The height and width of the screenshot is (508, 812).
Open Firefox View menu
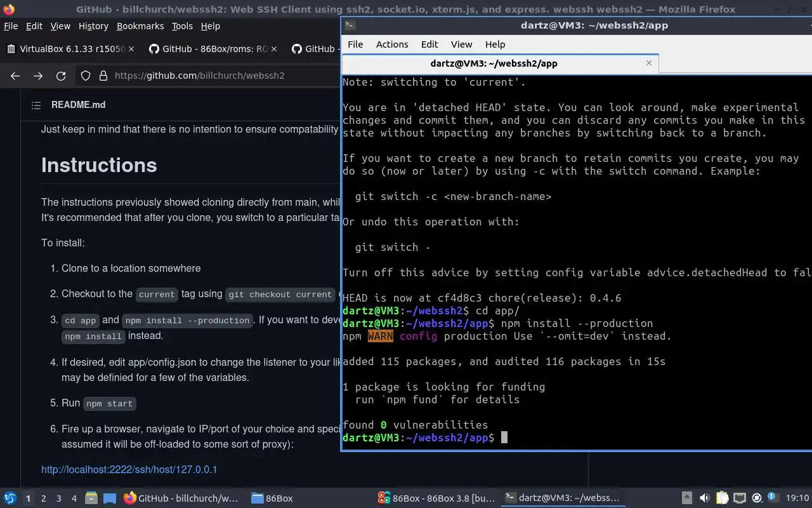point(60,26)
